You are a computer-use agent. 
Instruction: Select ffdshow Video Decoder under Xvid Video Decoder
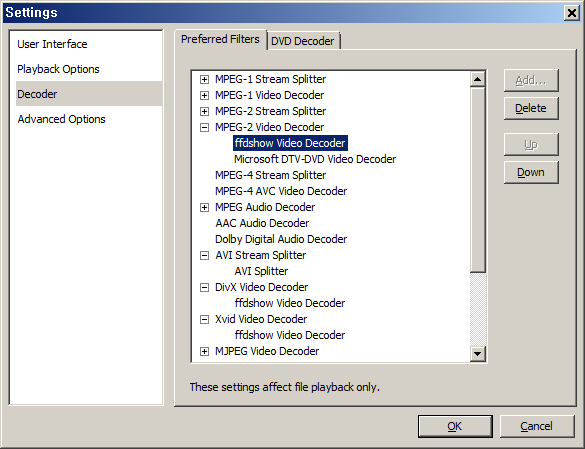click(x=290, y=336)
